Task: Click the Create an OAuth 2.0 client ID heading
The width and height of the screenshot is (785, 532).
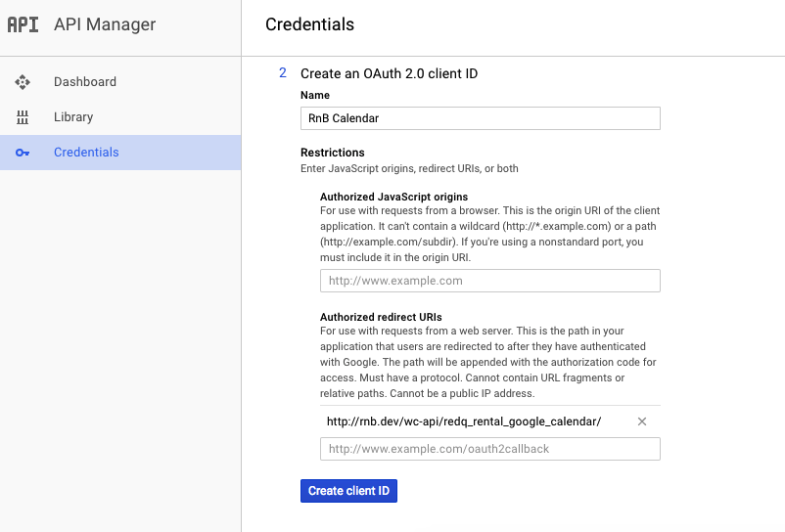Action: (x=389, y=73)
